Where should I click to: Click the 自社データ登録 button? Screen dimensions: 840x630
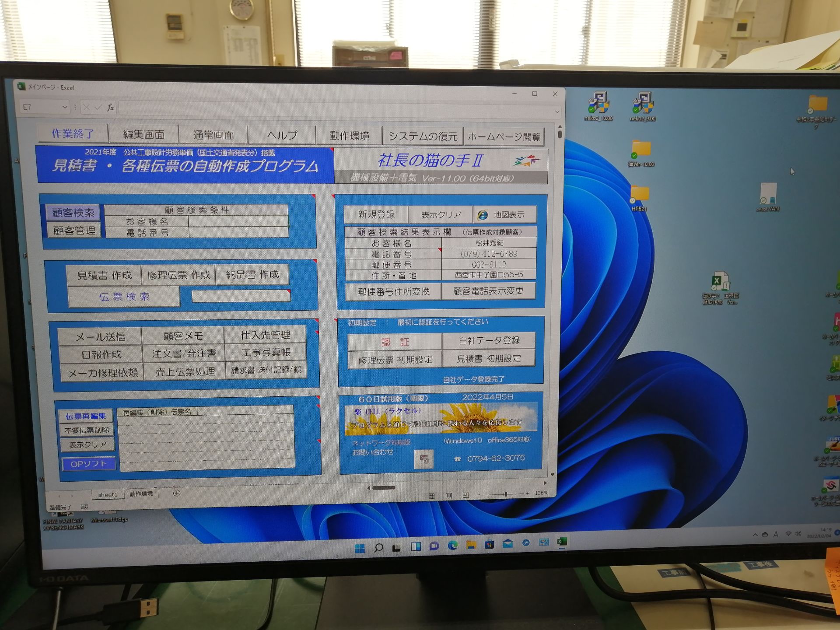pos(489,340)
